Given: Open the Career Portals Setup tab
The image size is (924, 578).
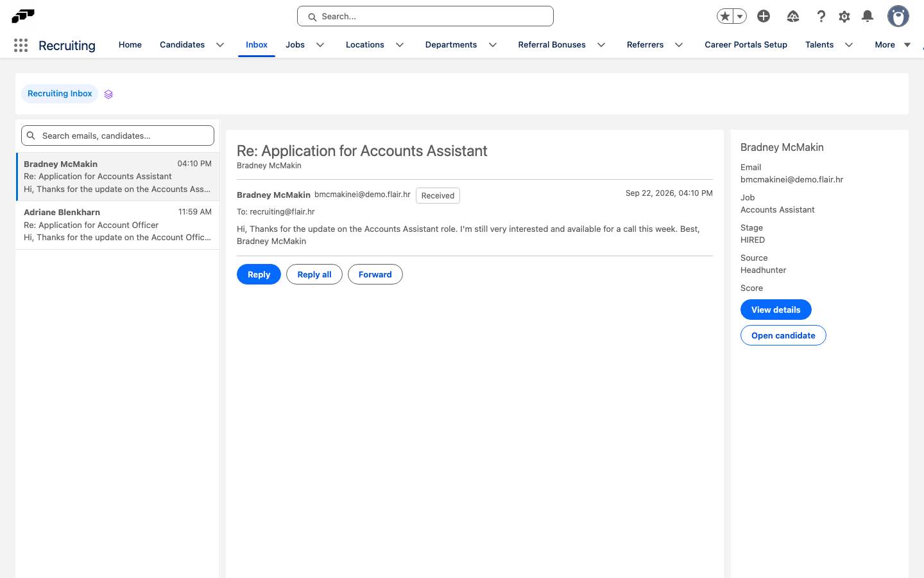Looking at the screenshot, I should click(746, 45).
